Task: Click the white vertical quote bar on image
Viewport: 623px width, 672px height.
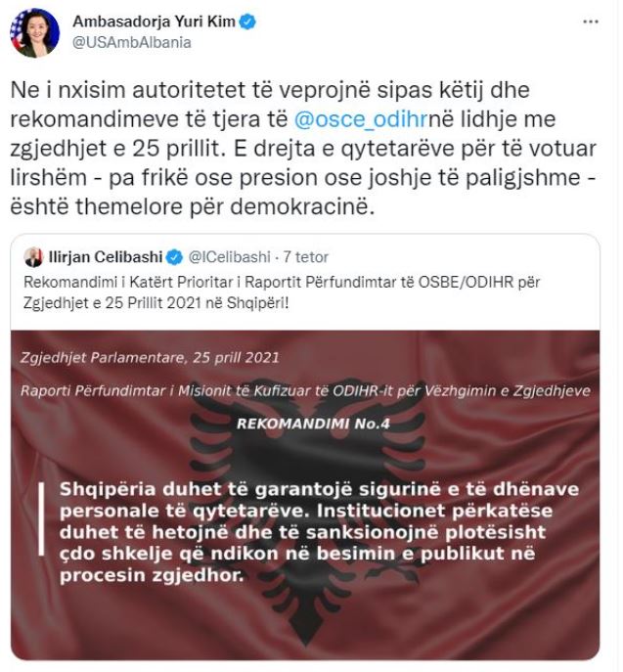Action: pos(41,519)
